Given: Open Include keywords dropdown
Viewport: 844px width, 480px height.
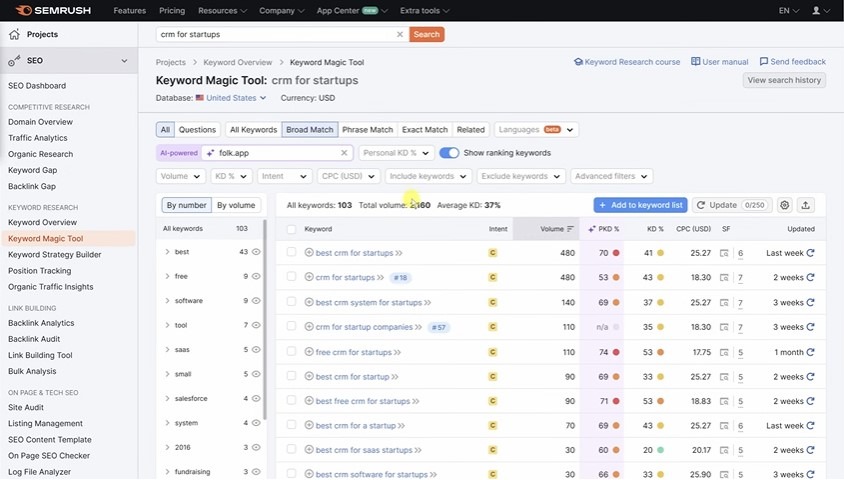Looking at the screenshot, I should pyautogui.click(x=428, y=177).
